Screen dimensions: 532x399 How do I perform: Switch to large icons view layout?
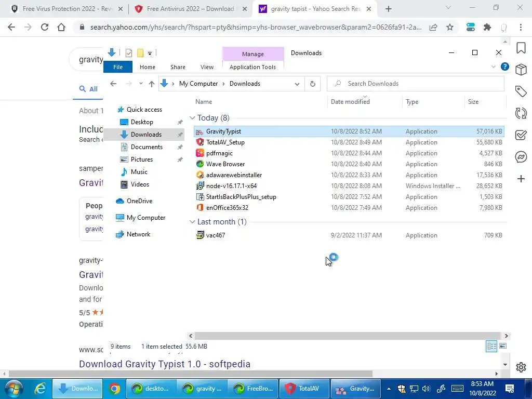coord(503,346)
